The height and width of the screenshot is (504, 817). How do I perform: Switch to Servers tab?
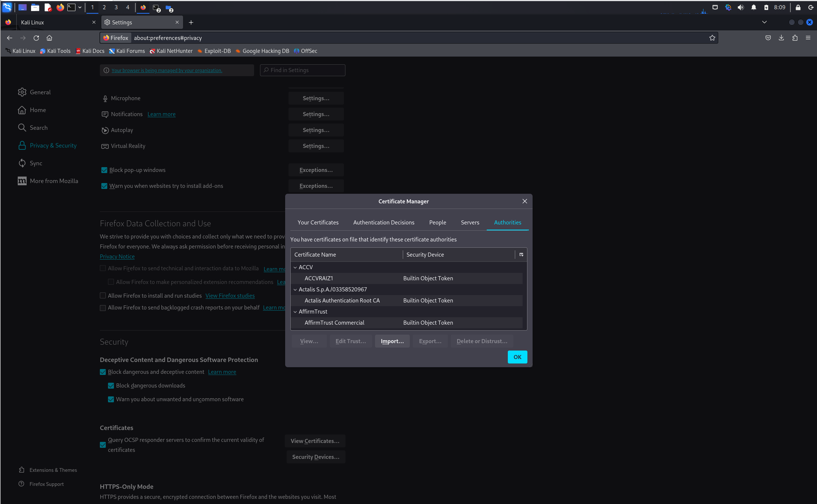[470, 222]
